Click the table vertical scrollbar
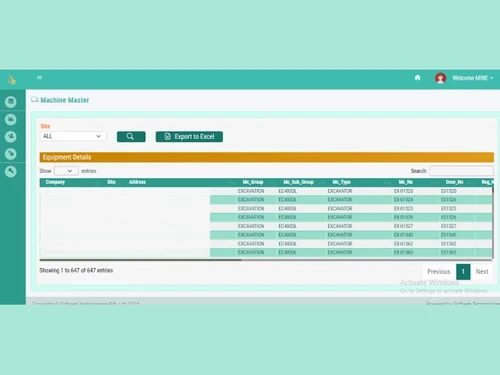 click(493, 223)
